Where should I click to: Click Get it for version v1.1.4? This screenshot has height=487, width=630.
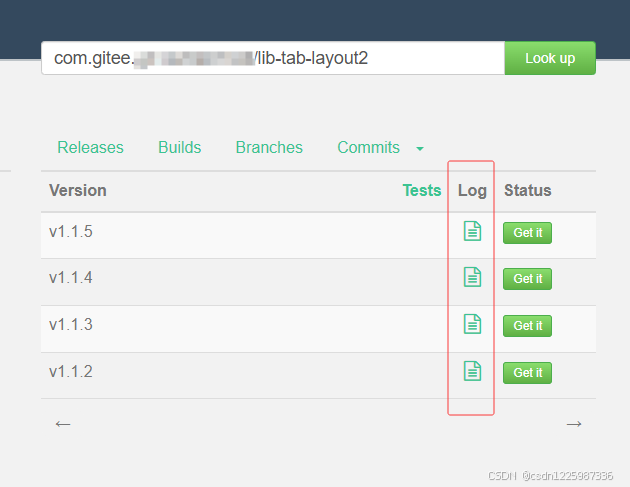click(527, 278)
